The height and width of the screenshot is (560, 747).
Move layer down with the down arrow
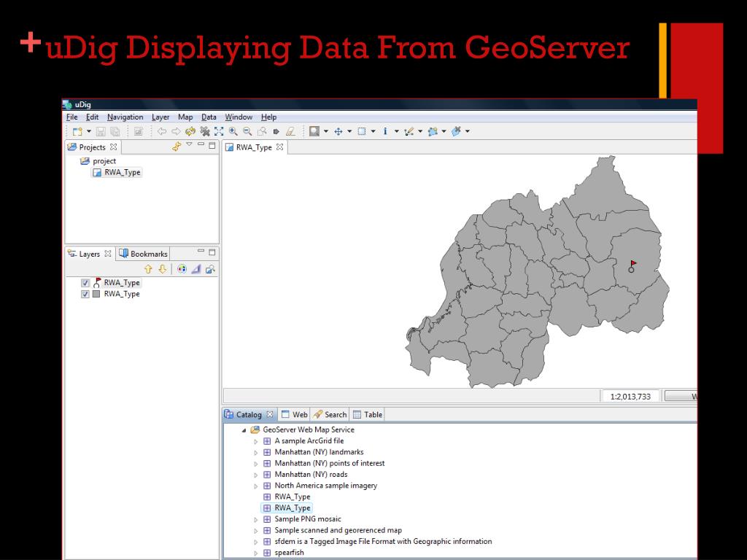163,269
